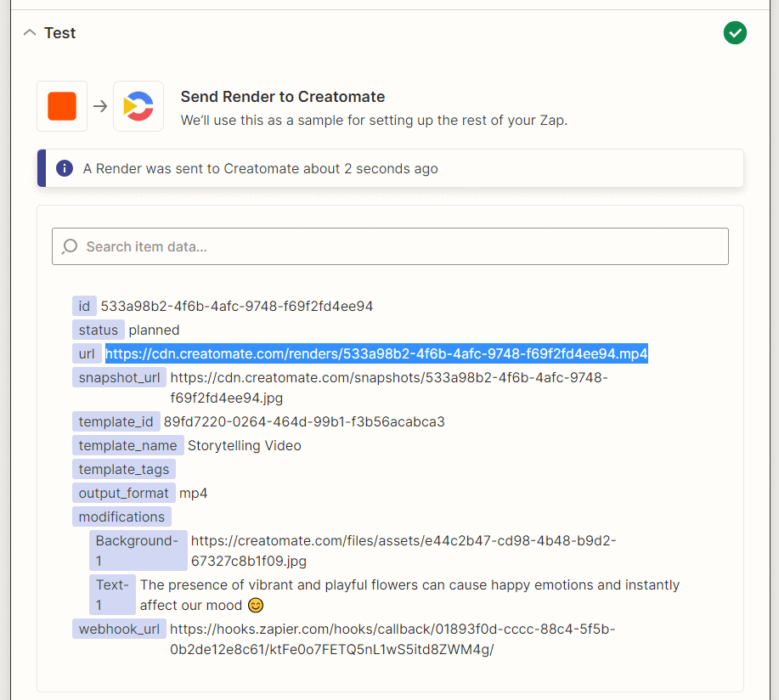Image resolution: width=779 pixels, height=700 pixels.
Task: Click the snapshot_url field label
Action: coord(119,377)
